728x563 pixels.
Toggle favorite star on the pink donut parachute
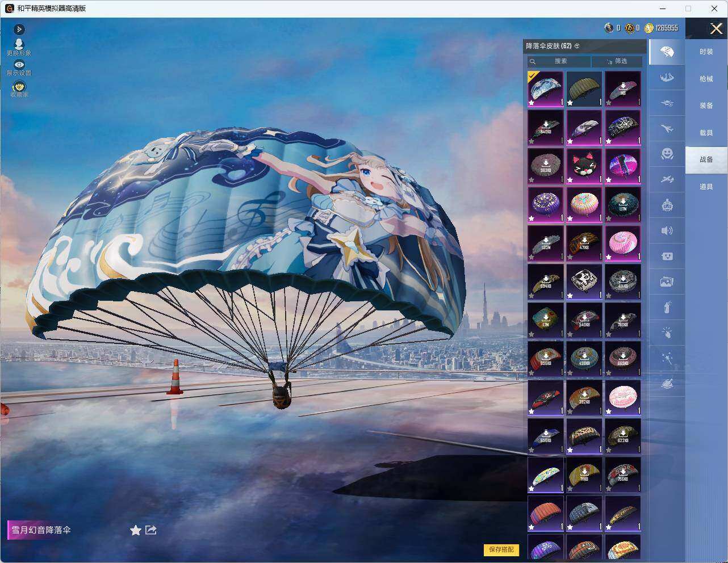(609, 257)
